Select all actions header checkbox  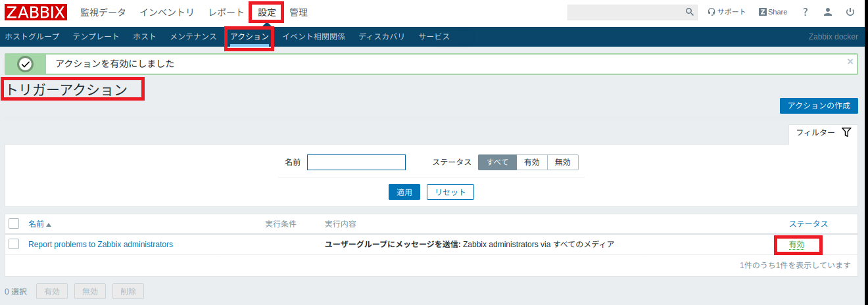click(x=14, y=224)
